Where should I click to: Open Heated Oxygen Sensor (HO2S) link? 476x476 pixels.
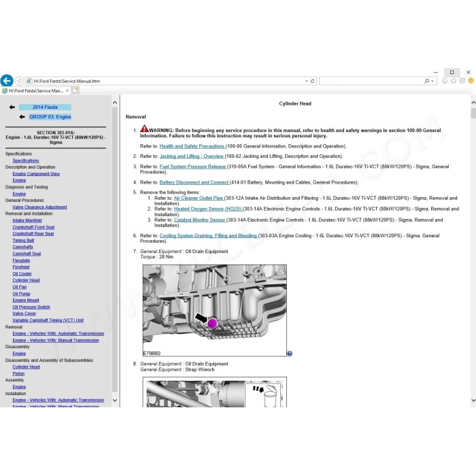point(207,209)
